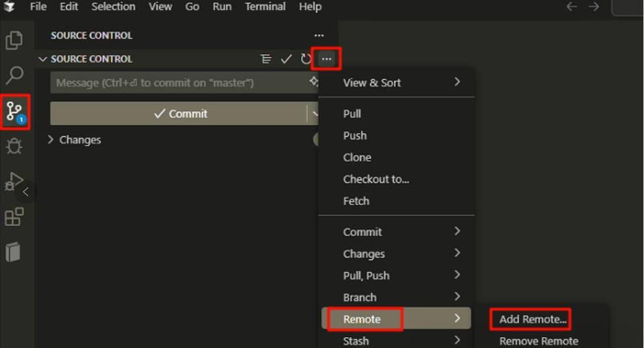Click the refresh icon in Source Control

(306, 59)
